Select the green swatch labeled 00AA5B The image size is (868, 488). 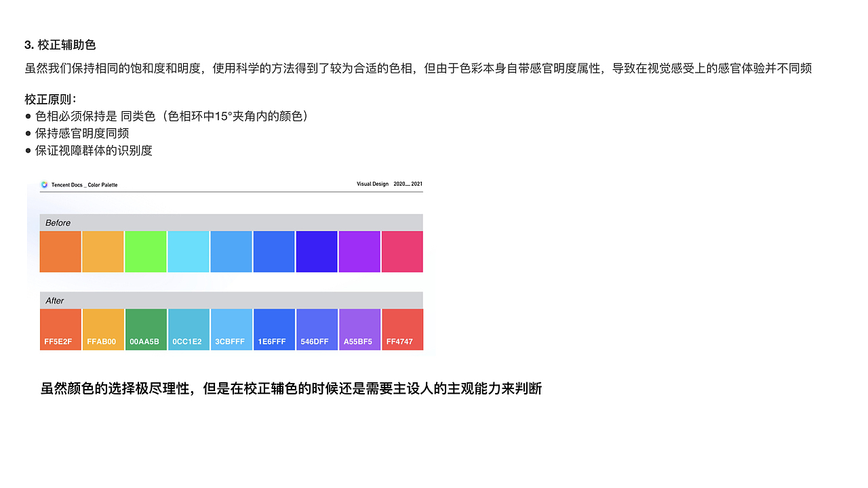coord(146,329)
